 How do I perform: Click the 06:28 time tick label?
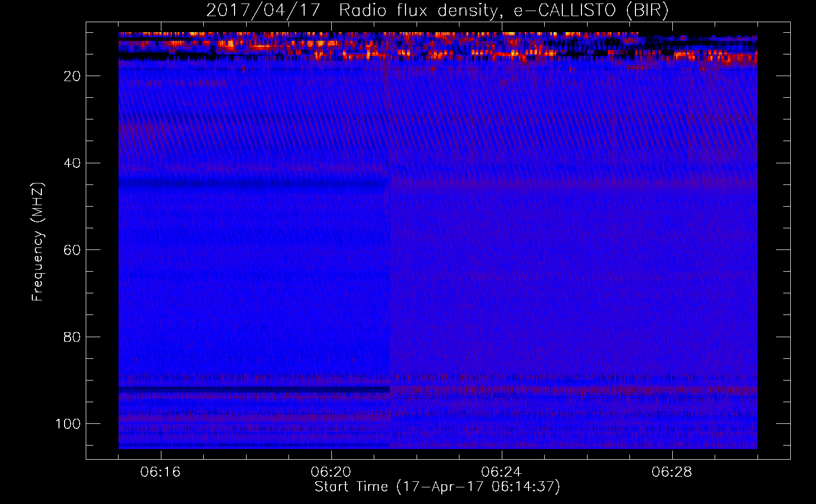tap(672, 472)
